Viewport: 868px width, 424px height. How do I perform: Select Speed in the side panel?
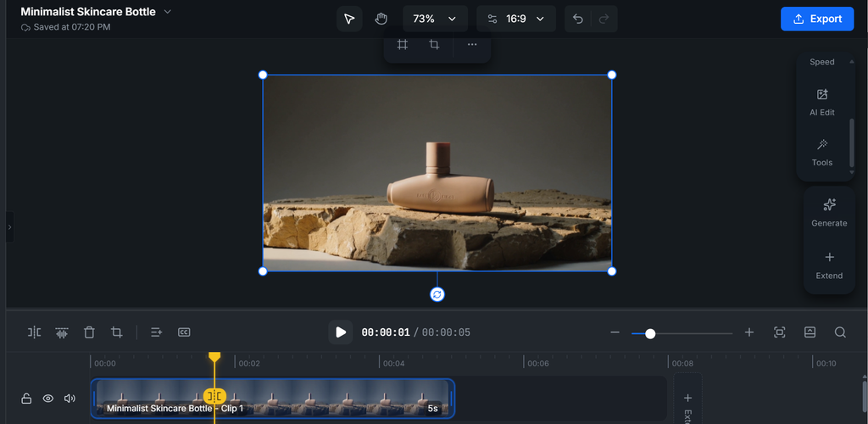822,62
